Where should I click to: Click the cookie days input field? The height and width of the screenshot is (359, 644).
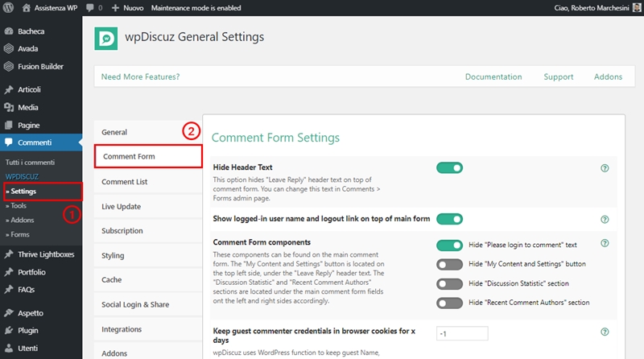(462, 333)
